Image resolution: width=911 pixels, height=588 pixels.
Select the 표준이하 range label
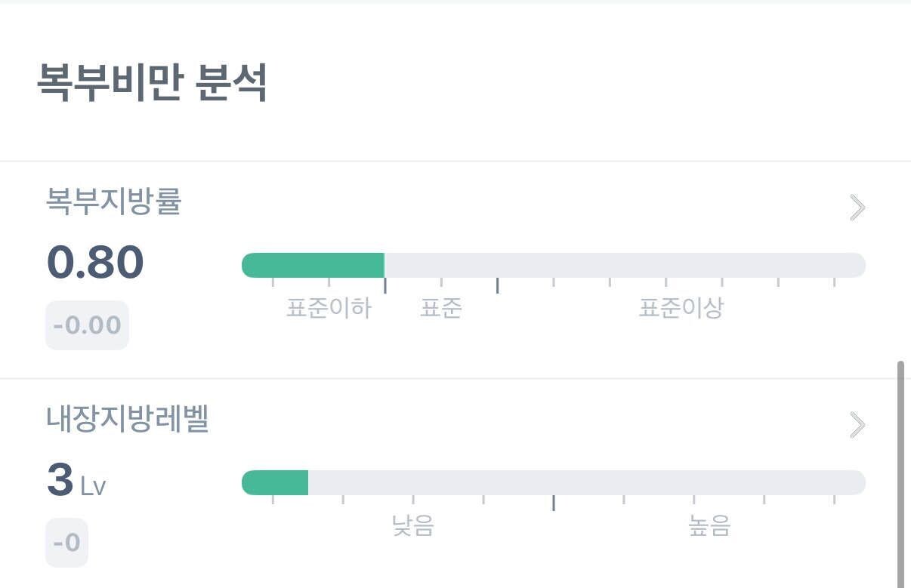click(329, 307)
